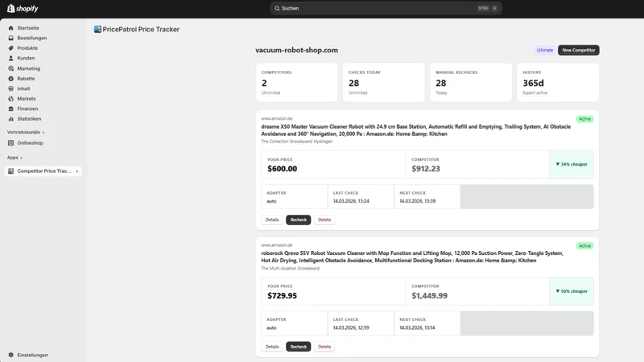Click the dreame X50 Master product title
This screenshot has height=362, width=644.
(415, 130)
